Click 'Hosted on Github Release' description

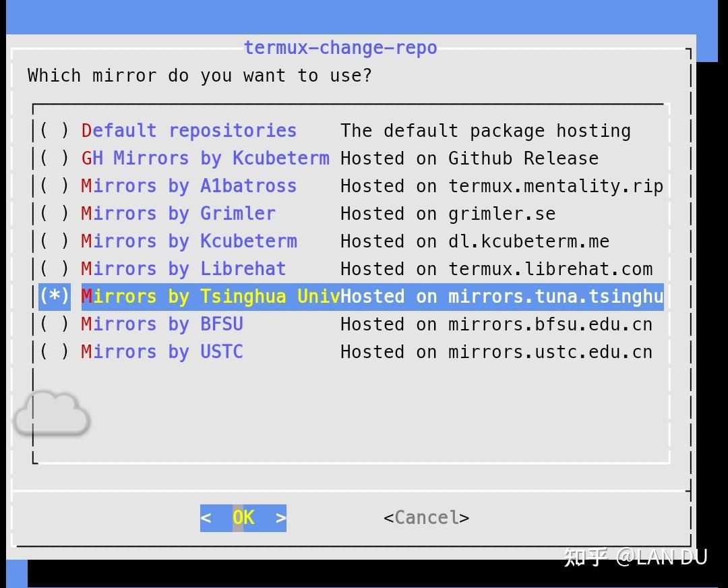(469, 158)
